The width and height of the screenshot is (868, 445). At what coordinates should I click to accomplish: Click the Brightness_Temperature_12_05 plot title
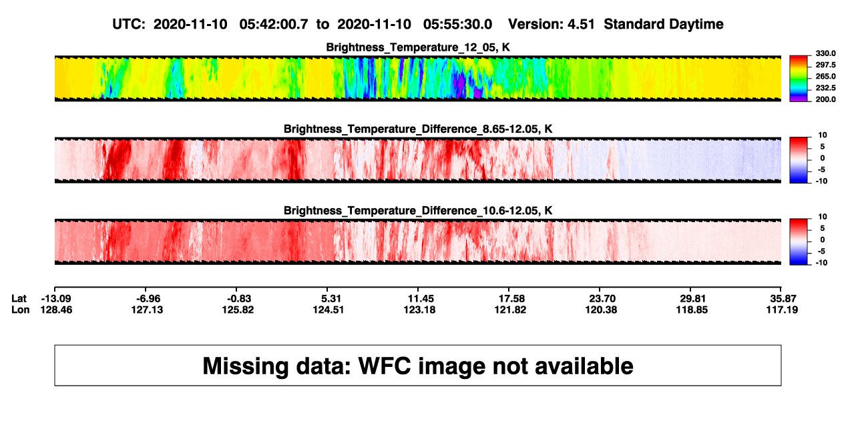coord(418,47)
